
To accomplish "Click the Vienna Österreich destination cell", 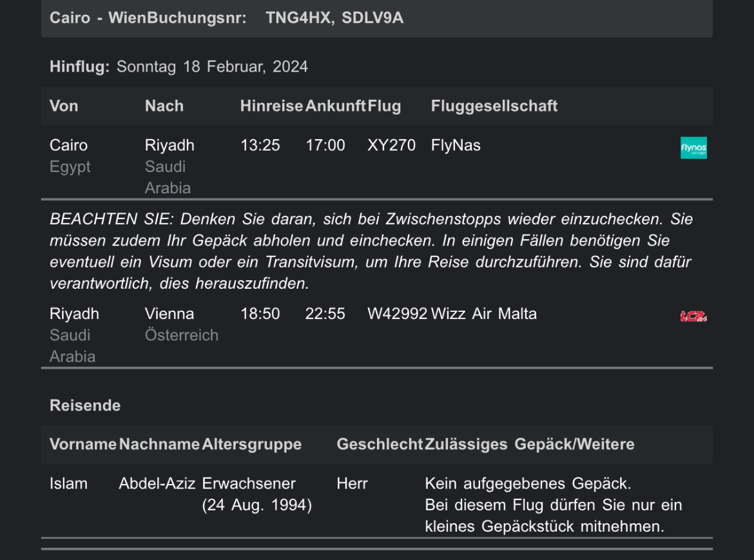I will (182, 324).
